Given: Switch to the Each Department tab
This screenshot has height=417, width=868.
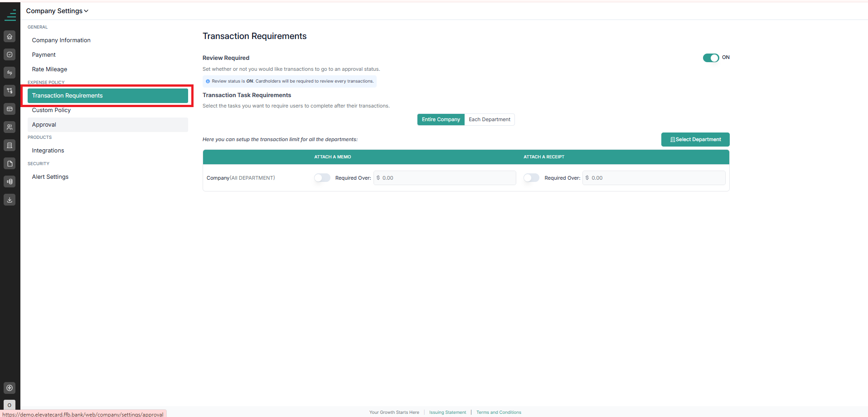Looking at the screenshot, I should tap(490, 119).
